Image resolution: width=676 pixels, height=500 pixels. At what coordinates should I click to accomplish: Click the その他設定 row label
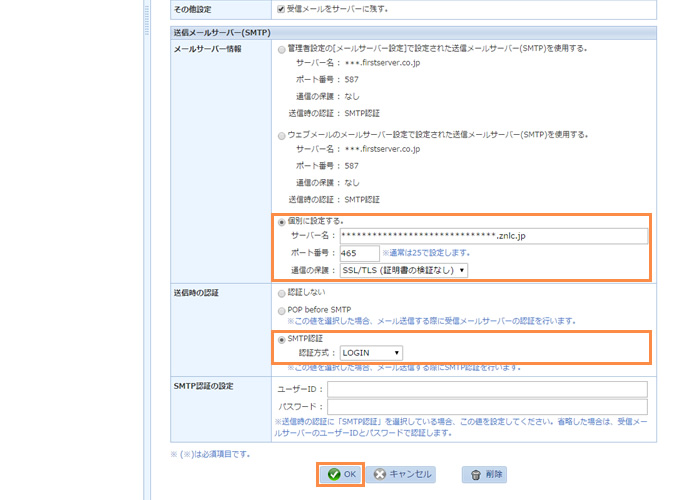click(192, 9)
